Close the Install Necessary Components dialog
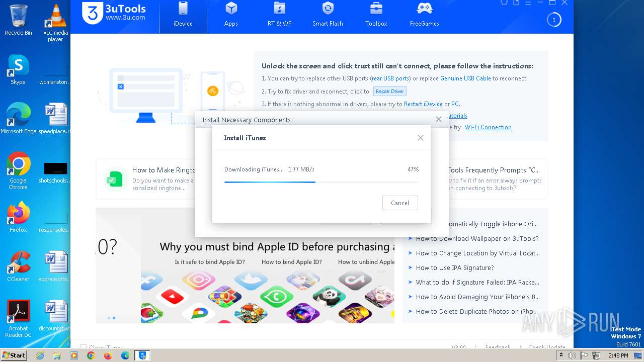This screenshot has width=644, height=362. pos(439,119)
